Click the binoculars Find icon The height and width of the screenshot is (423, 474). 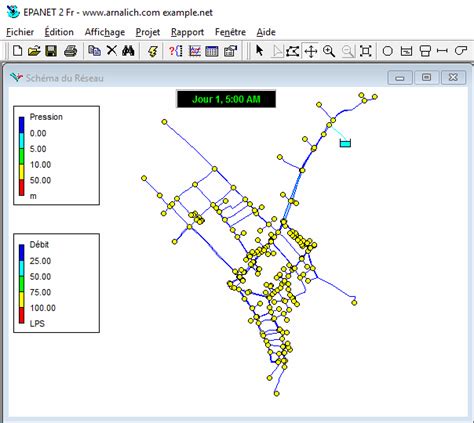point(128,51)
